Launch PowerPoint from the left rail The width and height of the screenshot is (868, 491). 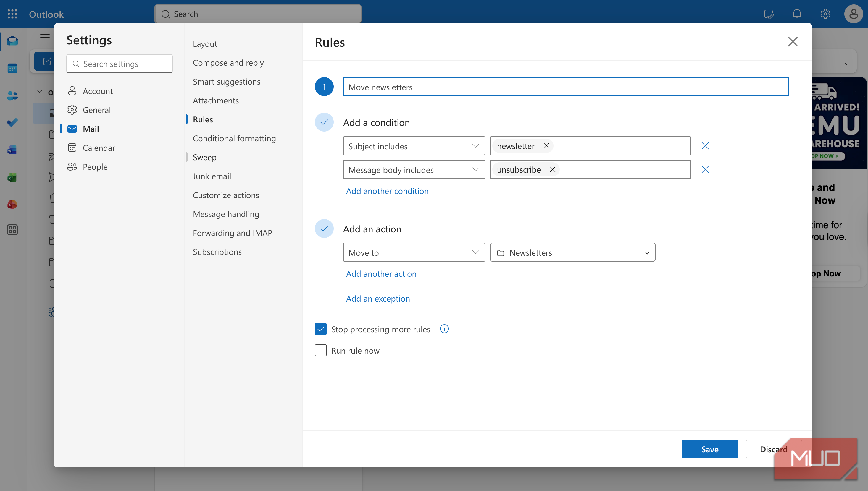(x=12, y=204)
